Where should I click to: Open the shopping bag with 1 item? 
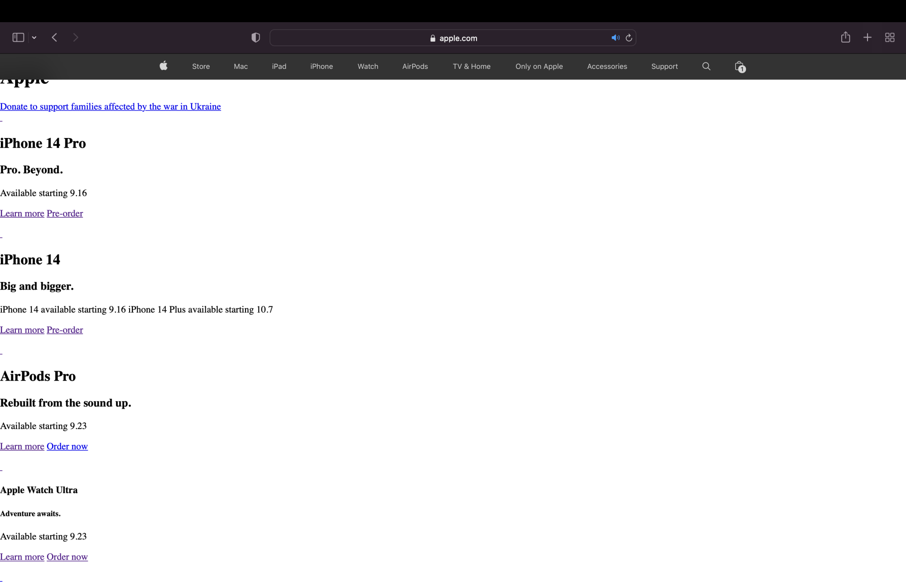click(739, 67)
